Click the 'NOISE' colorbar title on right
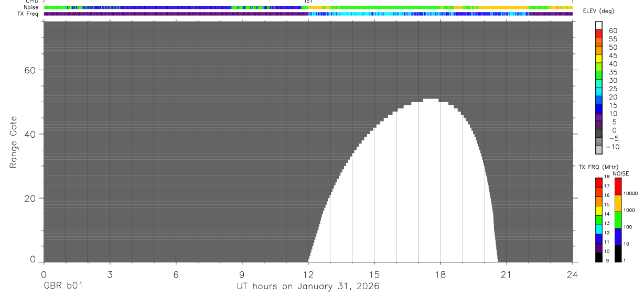The image size is (644, 297). click(621, 173)
